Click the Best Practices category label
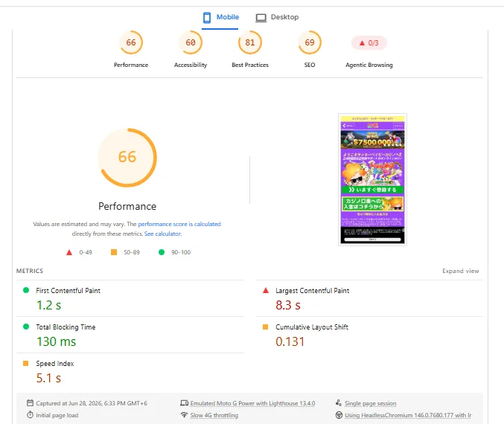This screenshot has height=424, width=504. point(250,65)
